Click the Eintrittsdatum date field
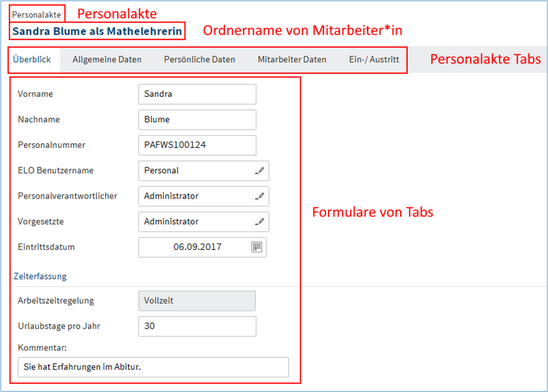Image resolution: width=548 pixels, height=392 pixels. (x=194, y=247)
